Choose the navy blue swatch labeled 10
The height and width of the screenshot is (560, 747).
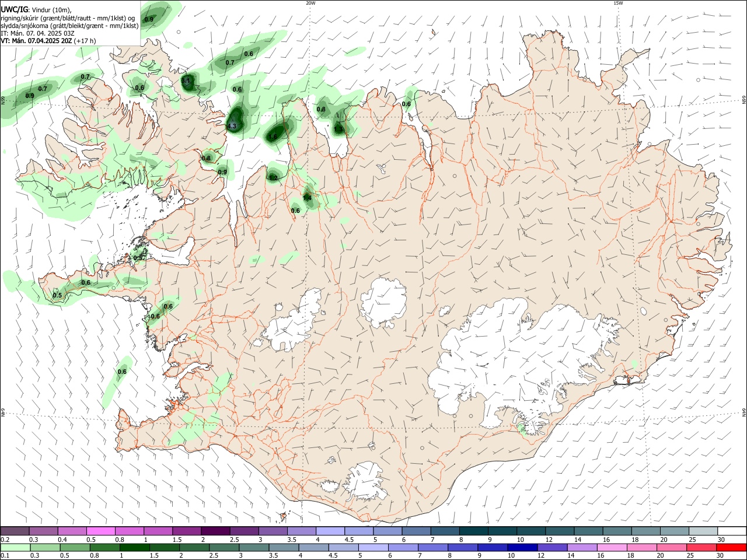pos(522,547)
